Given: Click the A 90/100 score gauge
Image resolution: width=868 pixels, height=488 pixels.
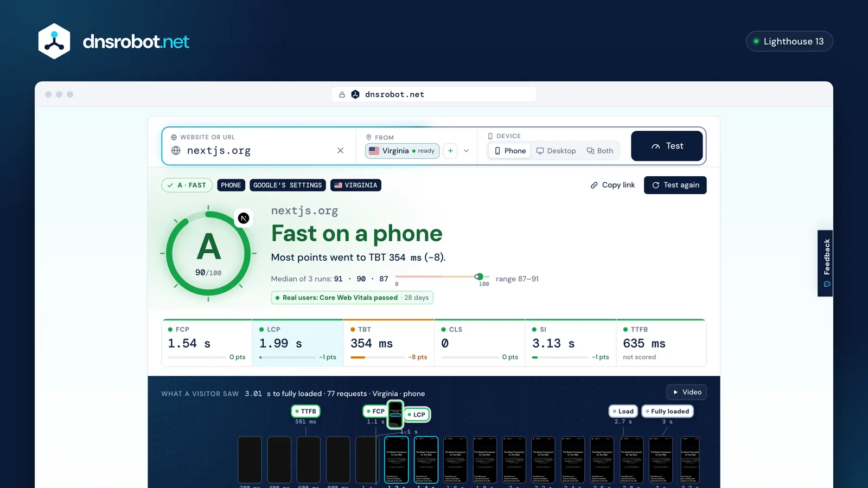Looking at the screenshot, I should coord(208,253).
